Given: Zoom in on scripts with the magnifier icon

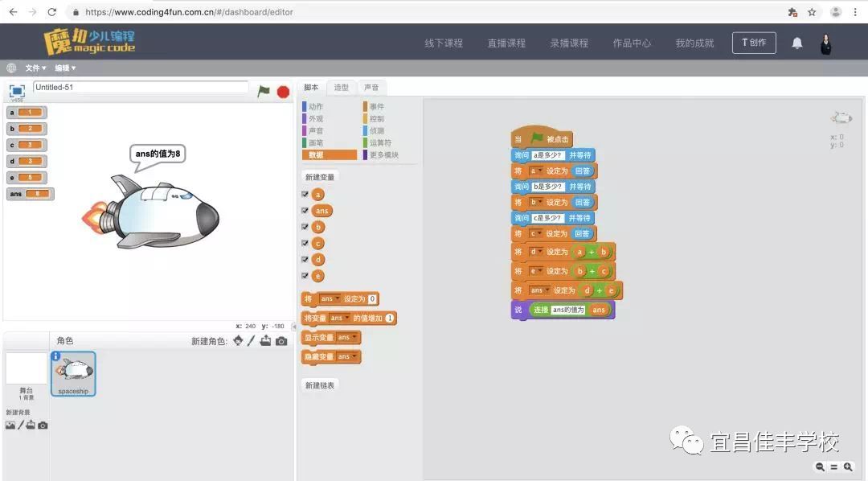Looking at the screenshot, I should click(x=848, y=467).
